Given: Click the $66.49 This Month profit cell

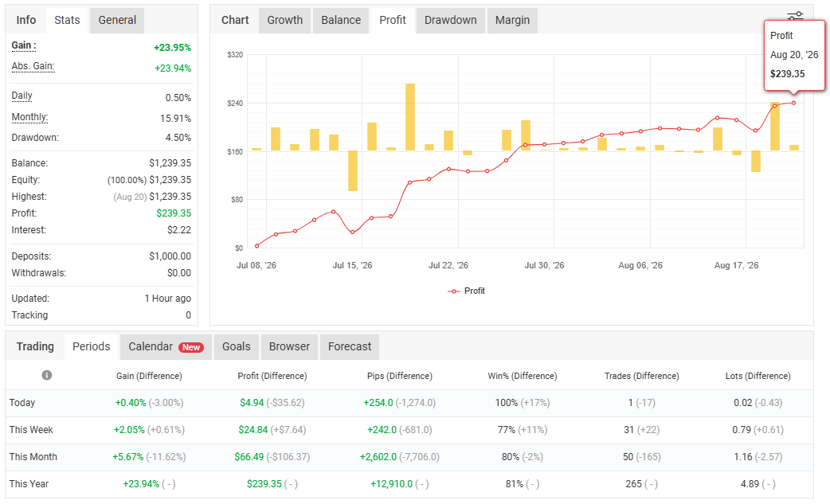Looking at the screenshot, I should tap(249, 457).
